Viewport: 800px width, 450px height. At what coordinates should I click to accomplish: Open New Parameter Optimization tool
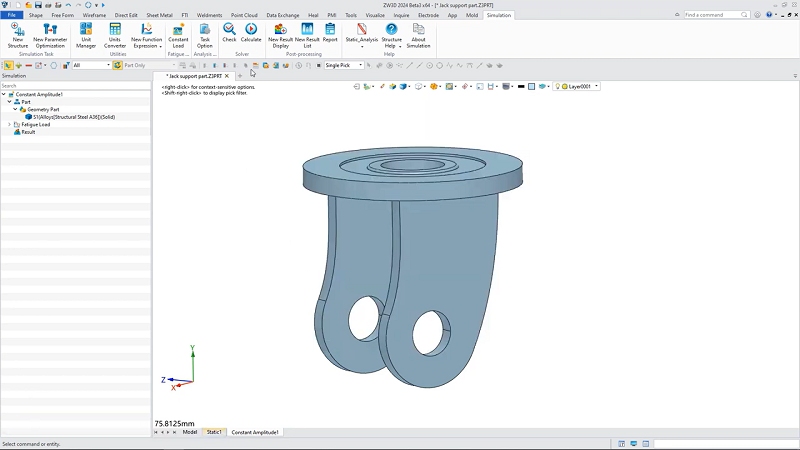[50, 30]
